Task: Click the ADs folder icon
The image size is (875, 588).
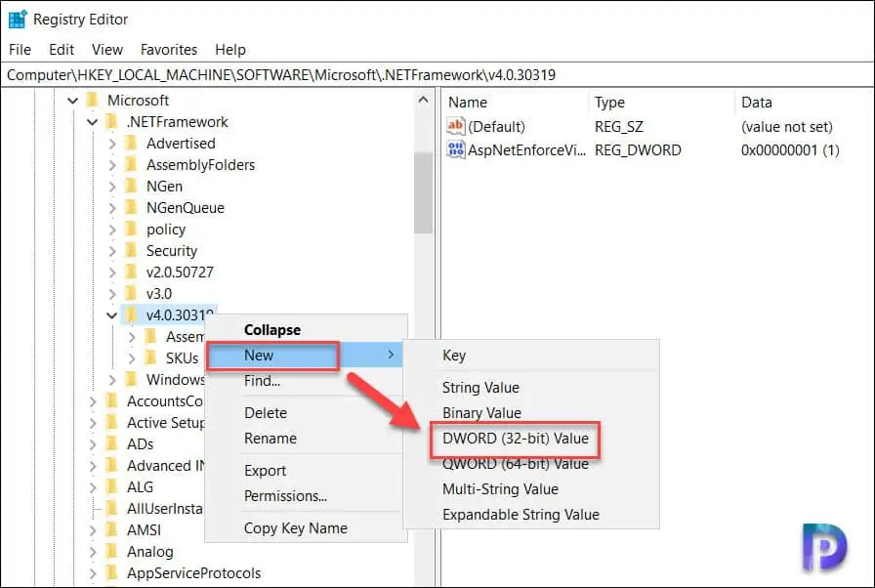Action: (x=112, y=444)
